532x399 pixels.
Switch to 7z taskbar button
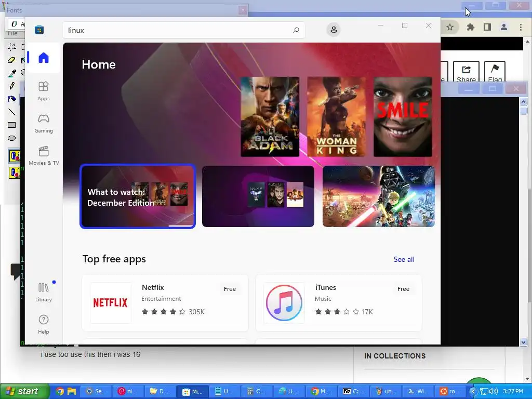click(x=353, y=392)
